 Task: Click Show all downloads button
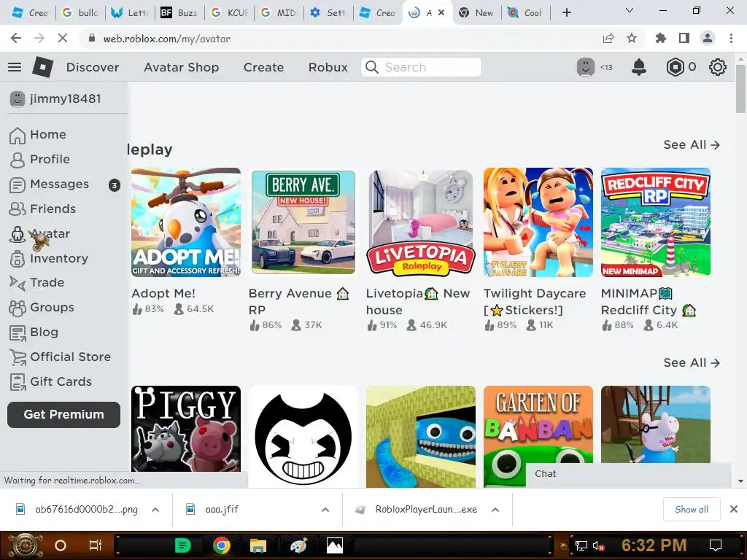tap(692, 510)
